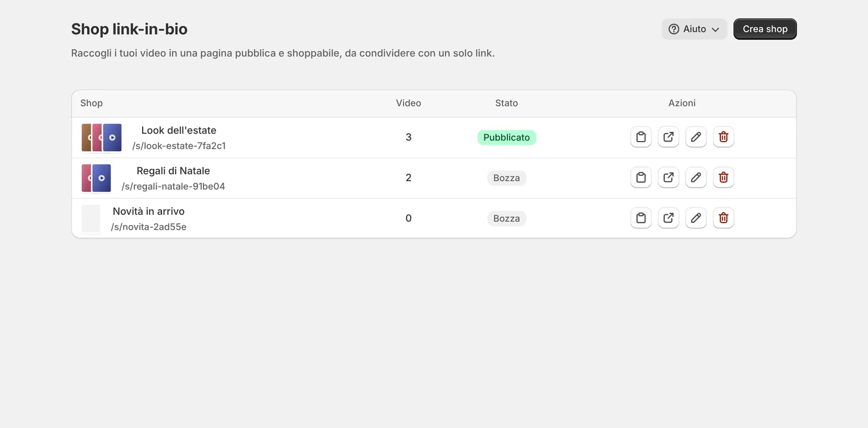Open Regali di Natale shop externally
This screenshot has height=428, width=868.
668,177
